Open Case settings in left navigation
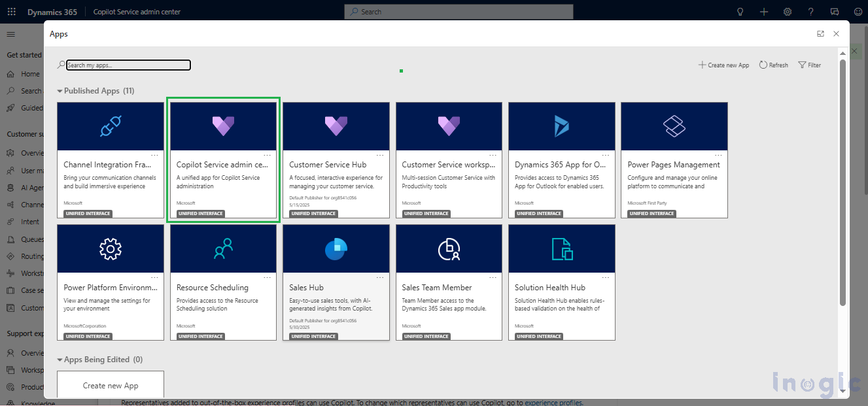Viewport: 868px width, 406px height. [24, 290]
